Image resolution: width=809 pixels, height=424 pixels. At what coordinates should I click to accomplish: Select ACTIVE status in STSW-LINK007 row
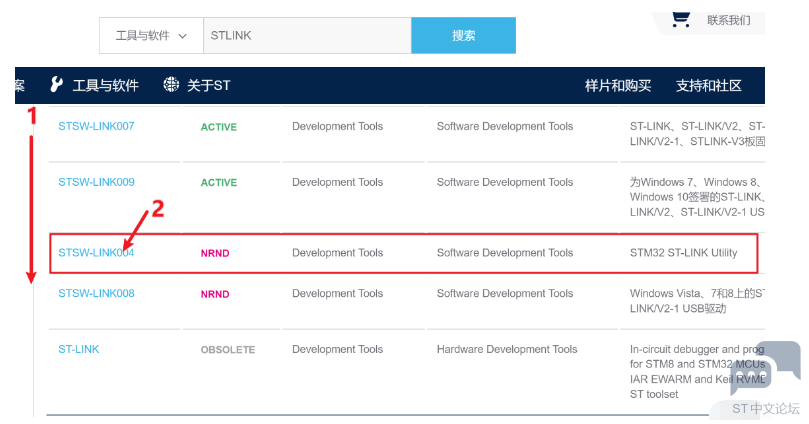pos(219,127)
